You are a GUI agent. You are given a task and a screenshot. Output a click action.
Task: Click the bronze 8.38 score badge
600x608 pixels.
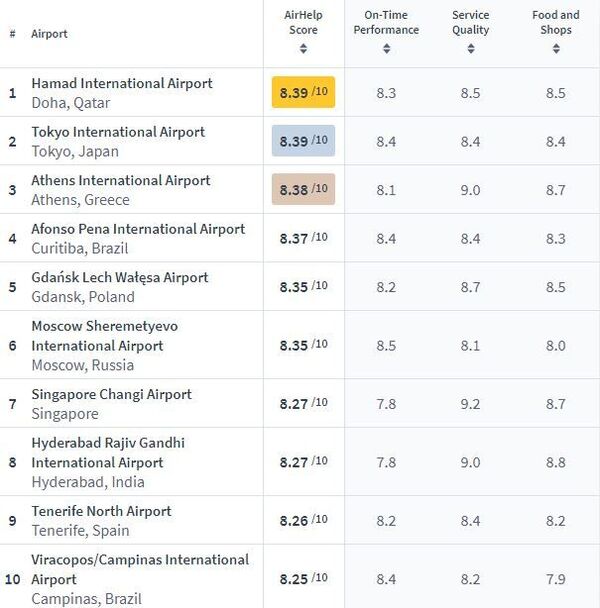[x=303, y=189]
